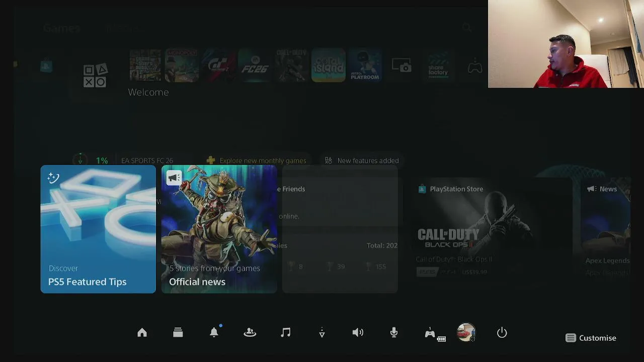Launch the FC26 game tile
644x362 pixels.
[255, 65]
